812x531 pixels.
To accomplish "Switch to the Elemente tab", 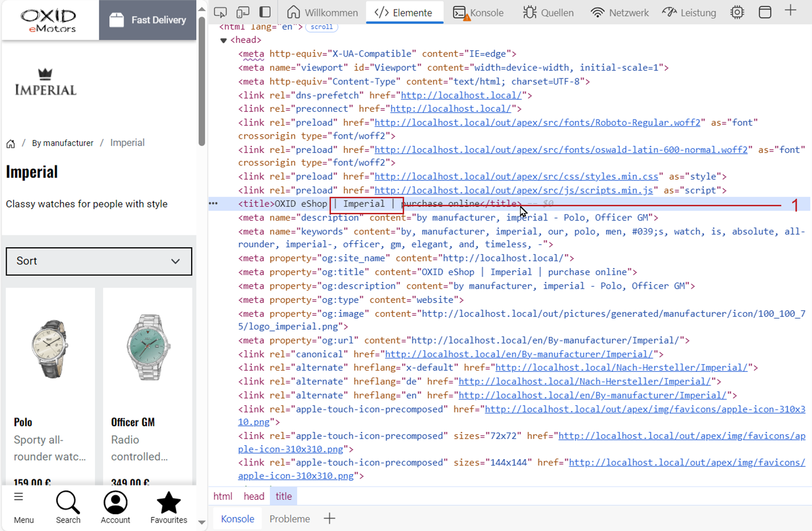I will click(x=404, y=12).
